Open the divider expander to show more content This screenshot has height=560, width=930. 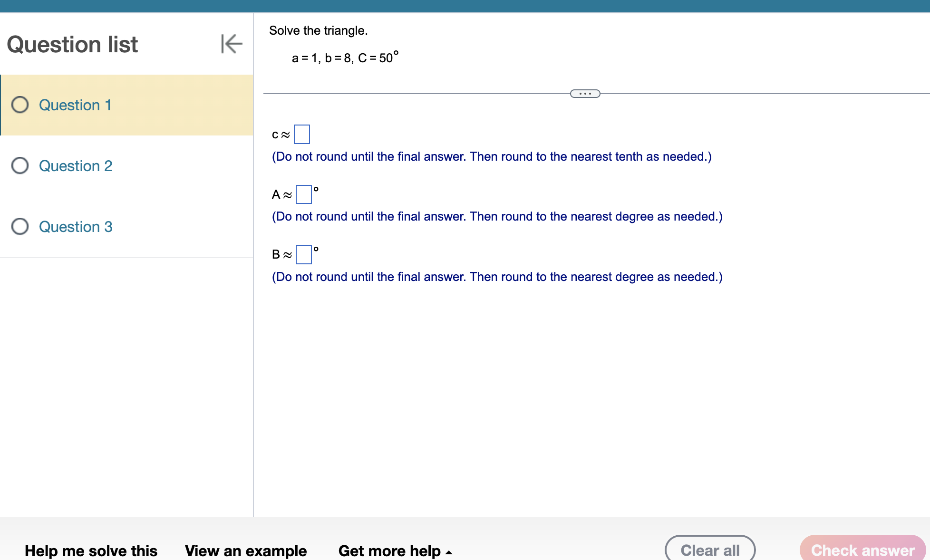(x=585, y=93)
